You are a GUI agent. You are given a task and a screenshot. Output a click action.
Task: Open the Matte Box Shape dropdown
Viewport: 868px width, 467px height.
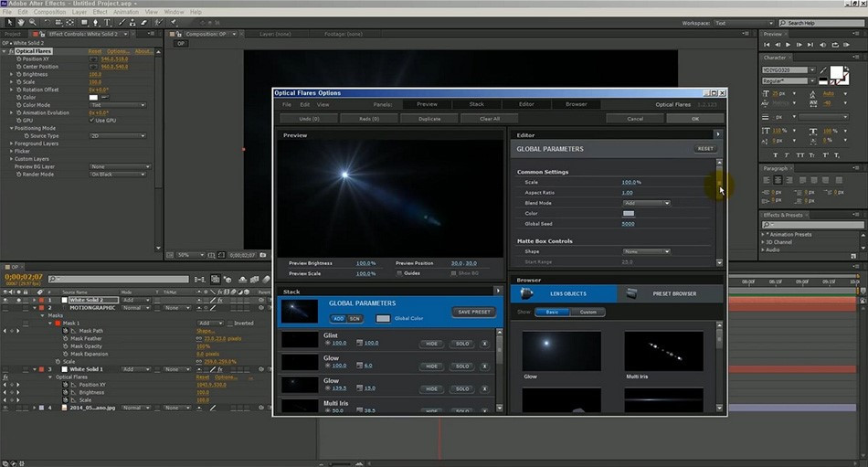[x=647, y=251]
